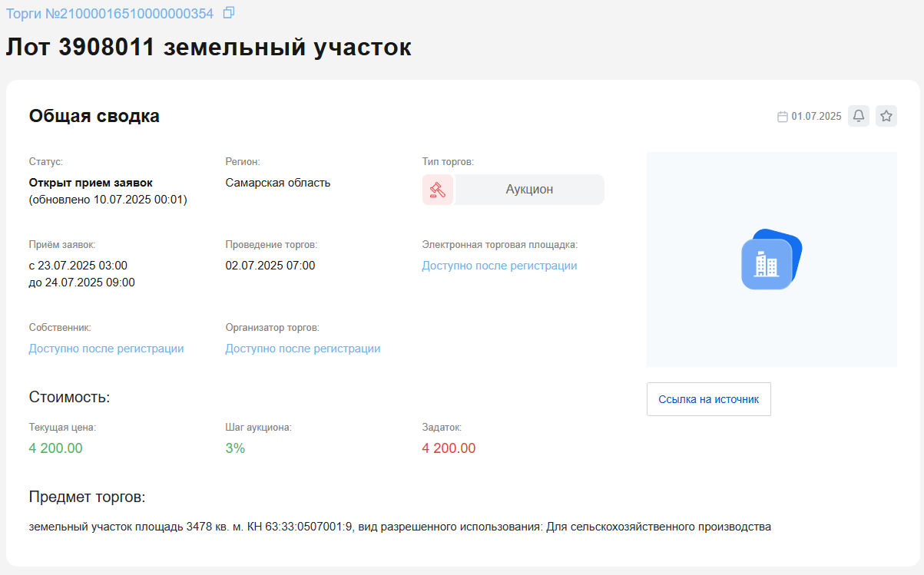Click the notification bell icon
Screen dimensions: 924x575
click(859, 116)
